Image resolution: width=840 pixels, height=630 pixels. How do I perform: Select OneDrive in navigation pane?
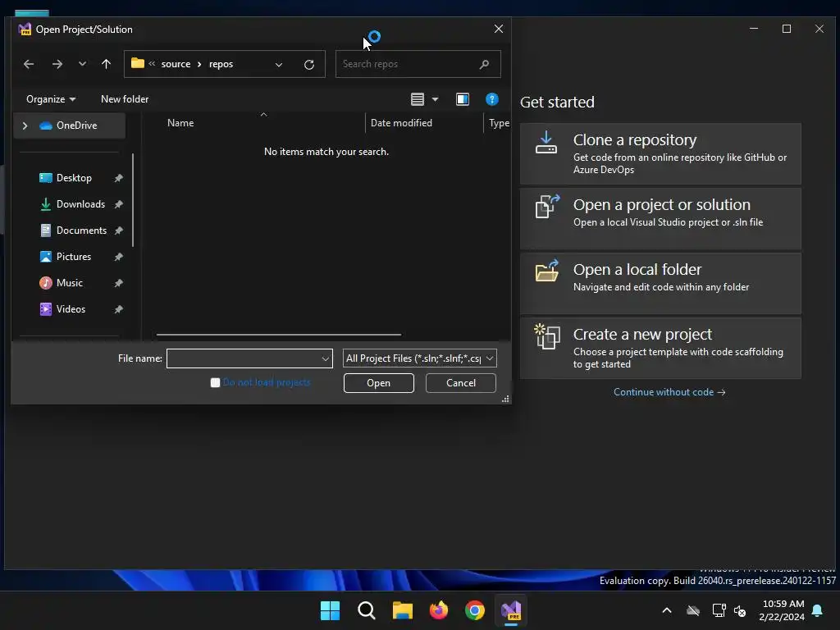[69, 126]
